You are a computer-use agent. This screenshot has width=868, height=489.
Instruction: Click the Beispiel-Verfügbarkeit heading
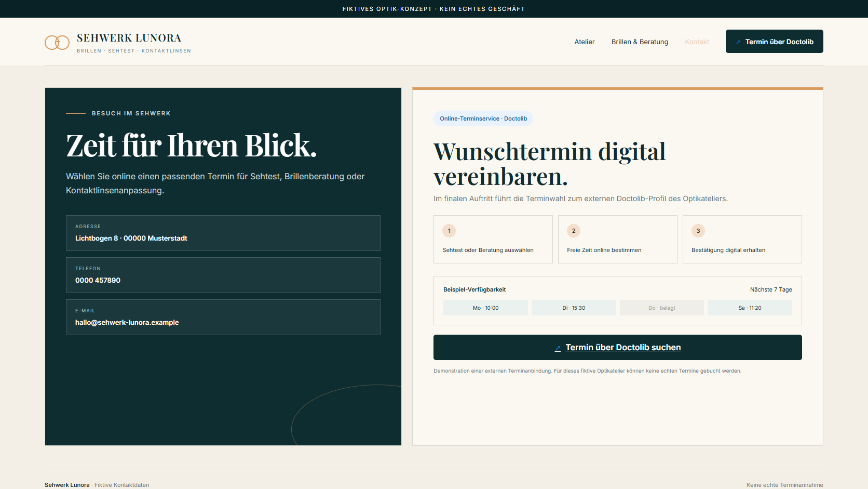tap(474, 289)
